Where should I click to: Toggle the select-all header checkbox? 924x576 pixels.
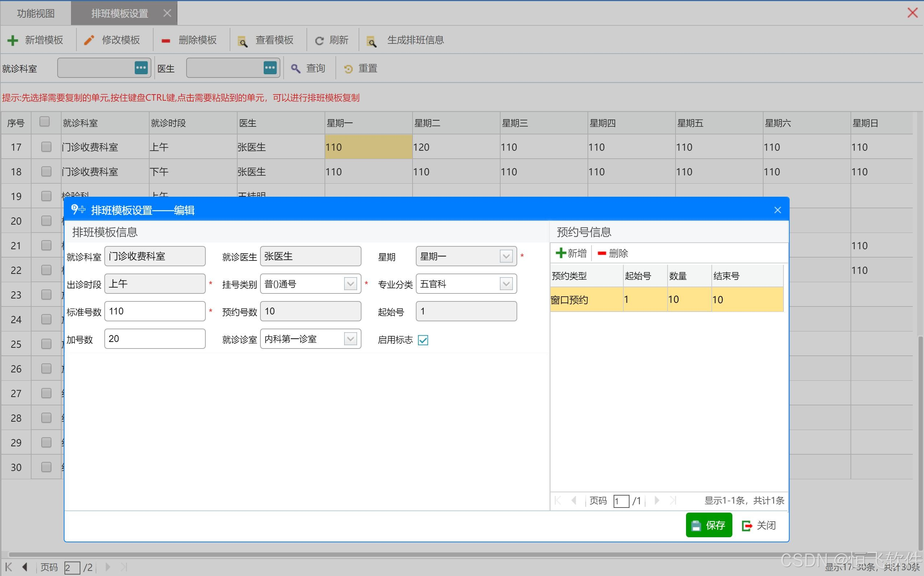[x=45, y=121]
